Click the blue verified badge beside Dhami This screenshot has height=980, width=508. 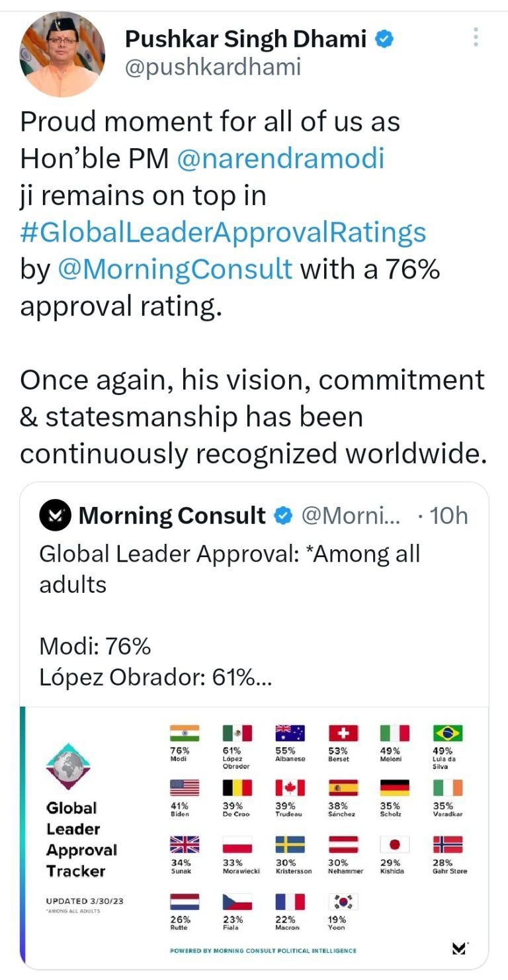click(x=385, y=40)
